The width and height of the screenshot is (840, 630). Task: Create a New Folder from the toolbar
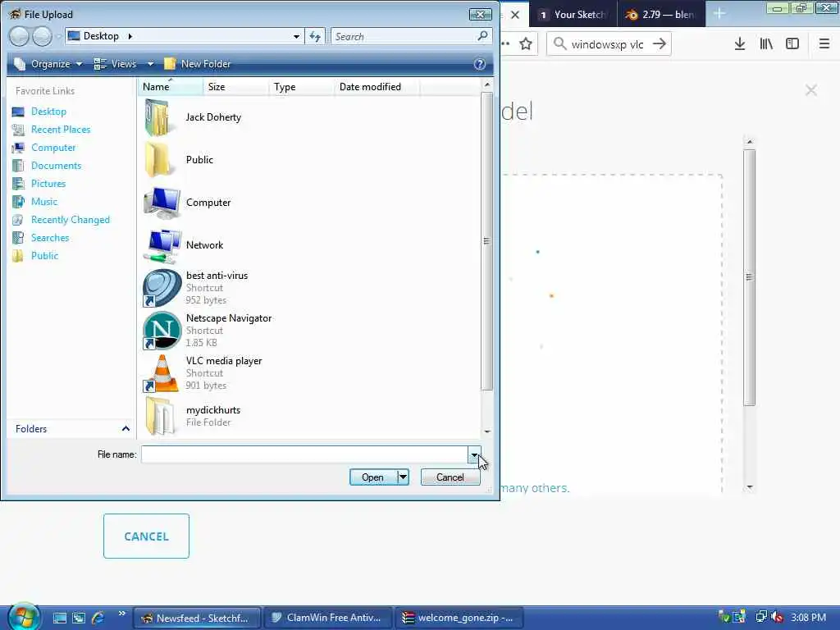[x=197, y=64]
